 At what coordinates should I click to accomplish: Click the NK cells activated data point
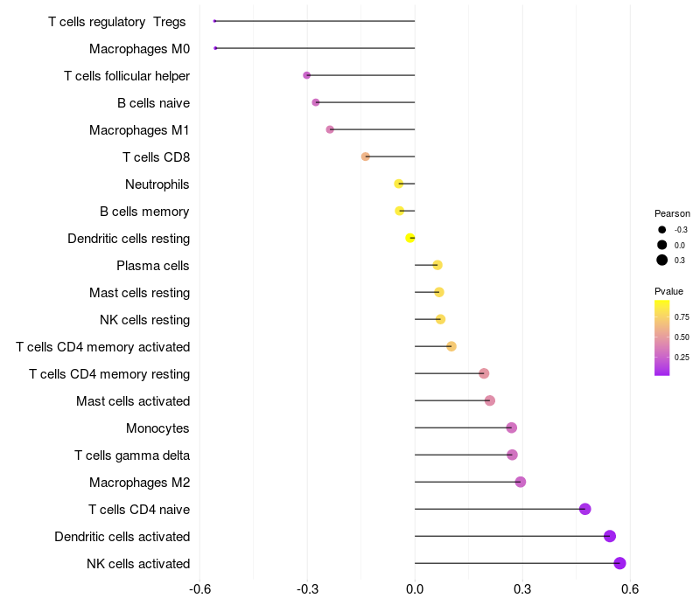(619, 563)
